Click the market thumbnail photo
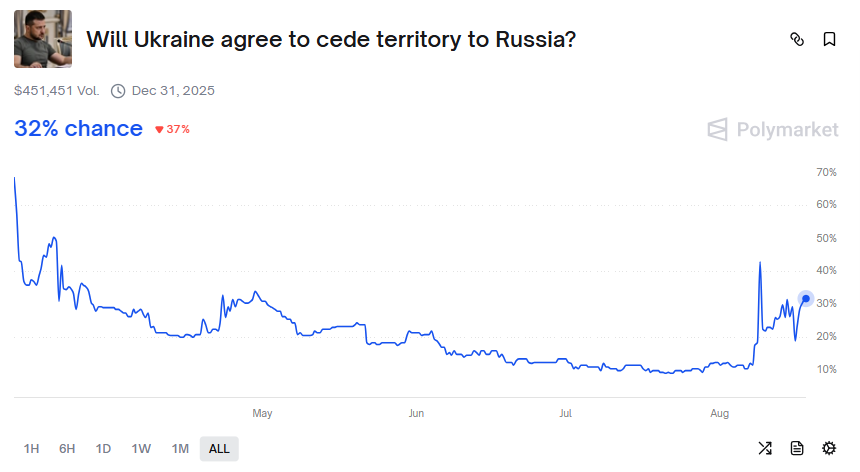 42,39
